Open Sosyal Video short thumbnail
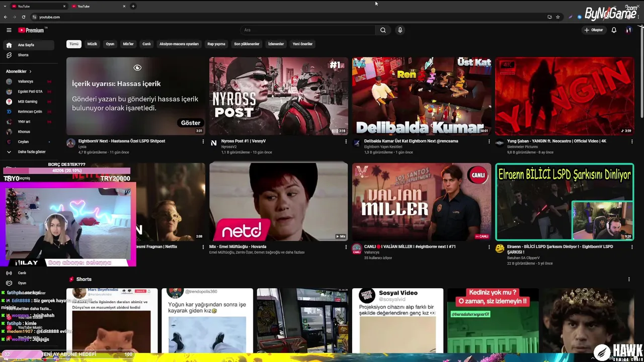Screen dimensions: 644x362 397,321
